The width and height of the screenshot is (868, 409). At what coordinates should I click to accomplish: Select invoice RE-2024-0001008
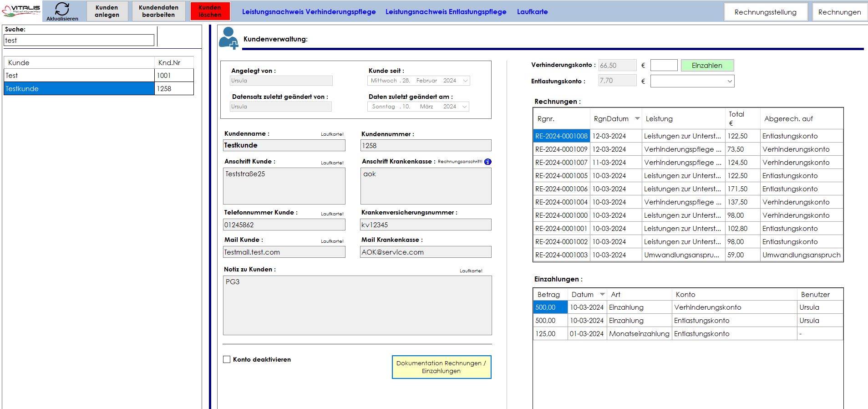[688, 136]
